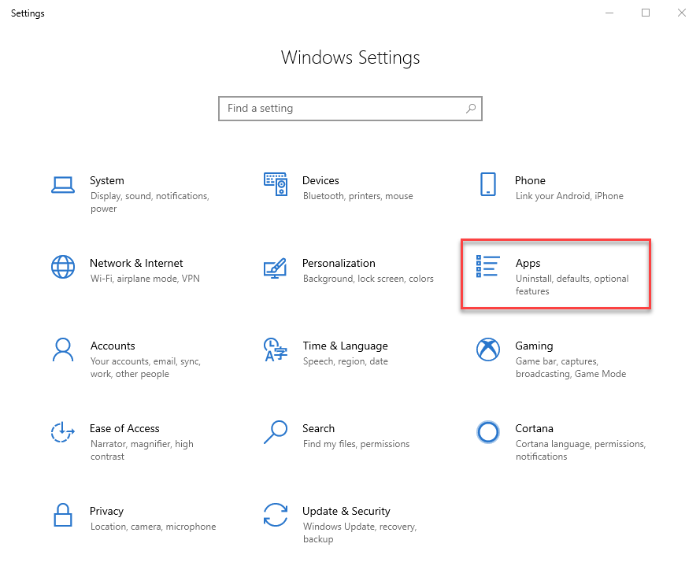Open the Apps title
The image size is (700, 588).
pyautogui.click(x=528, y=263)
